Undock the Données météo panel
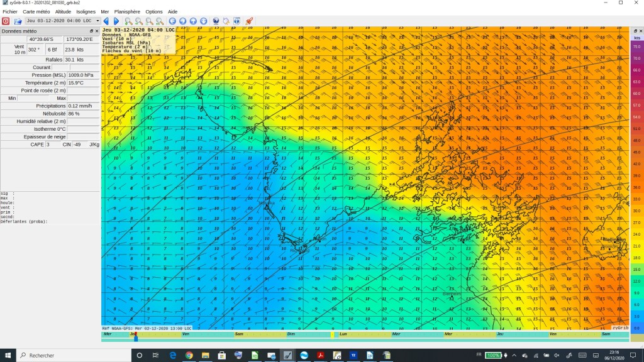The height and width of the screenshot is (362, 644). coord(91,31)
